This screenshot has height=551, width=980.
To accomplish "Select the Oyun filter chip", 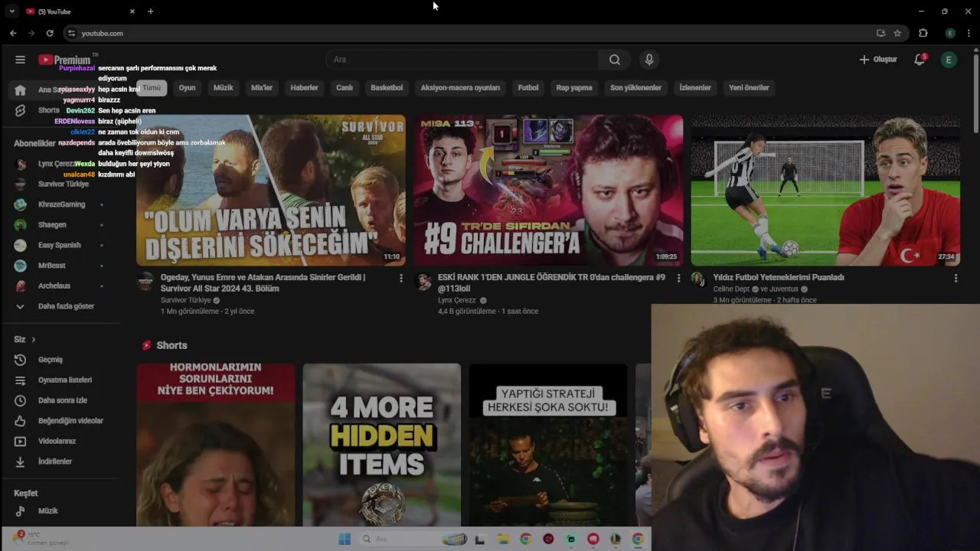I will tap(188, 88).
